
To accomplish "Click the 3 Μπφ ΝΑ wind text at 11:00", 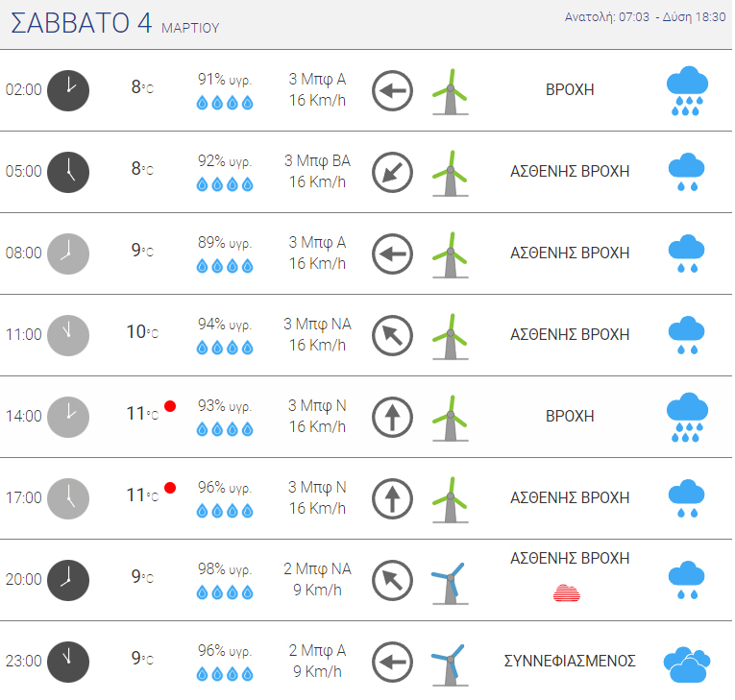I will [x=317, y=324].
